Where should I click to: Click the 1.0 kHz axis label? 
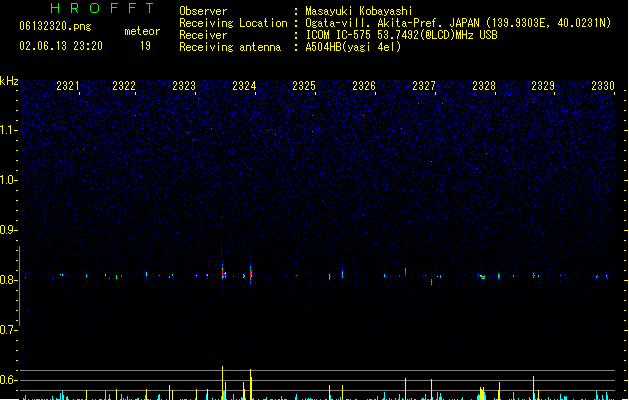coord(8,180)
